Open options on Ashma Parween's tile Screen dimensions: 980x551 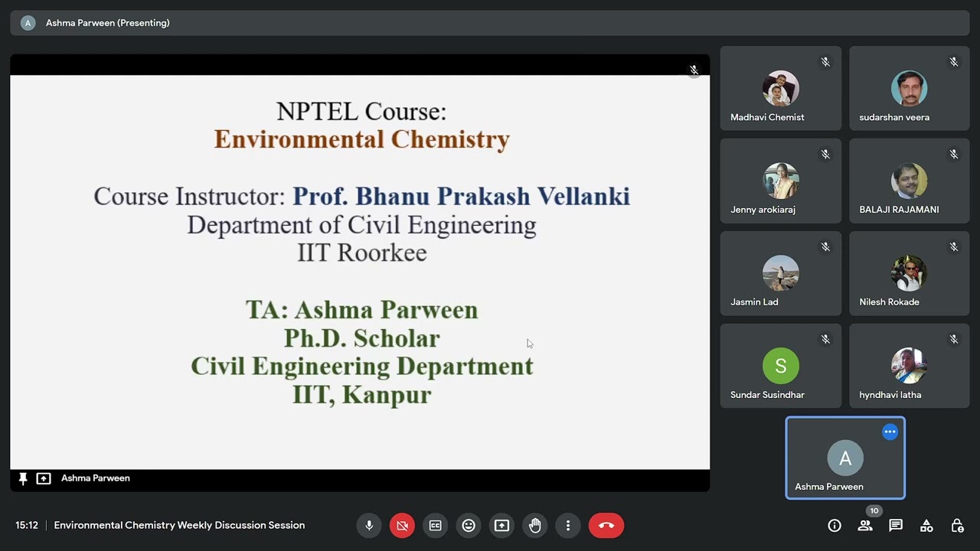click(890, 432)
